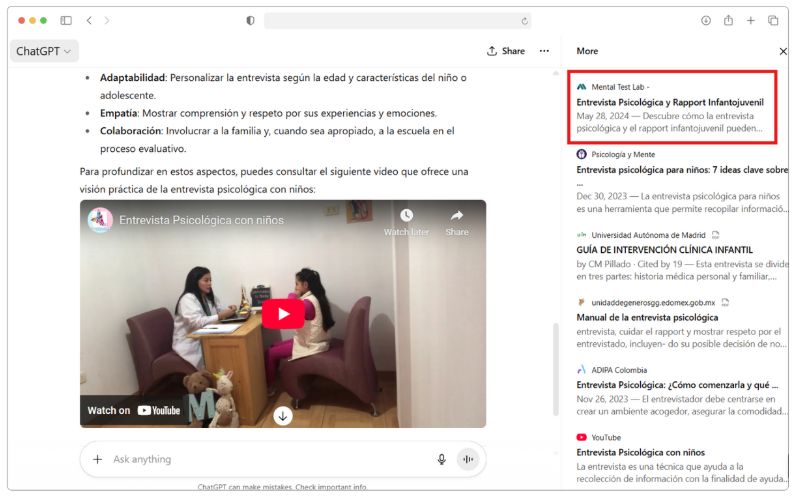
Task: Open the Mental Test Lab source result
Action: (672, 107)
